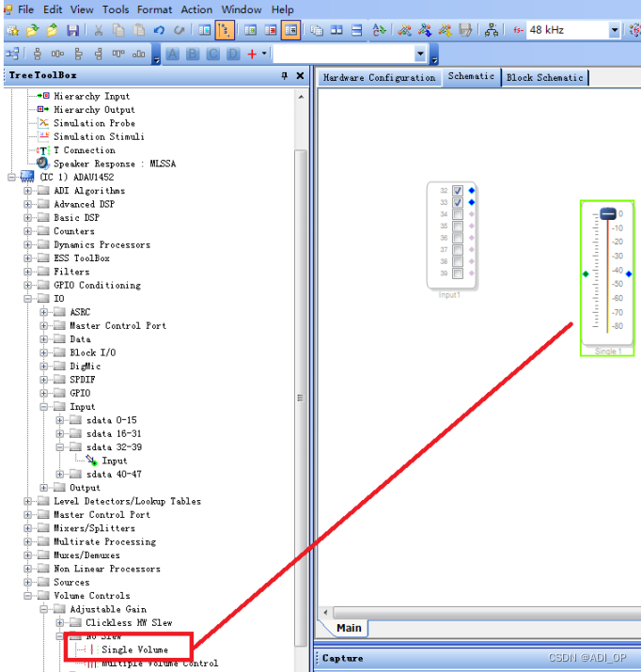Enable input channel 35 checkbox
Viewport: 641px width, 672px height.
[x=458, y=226]
